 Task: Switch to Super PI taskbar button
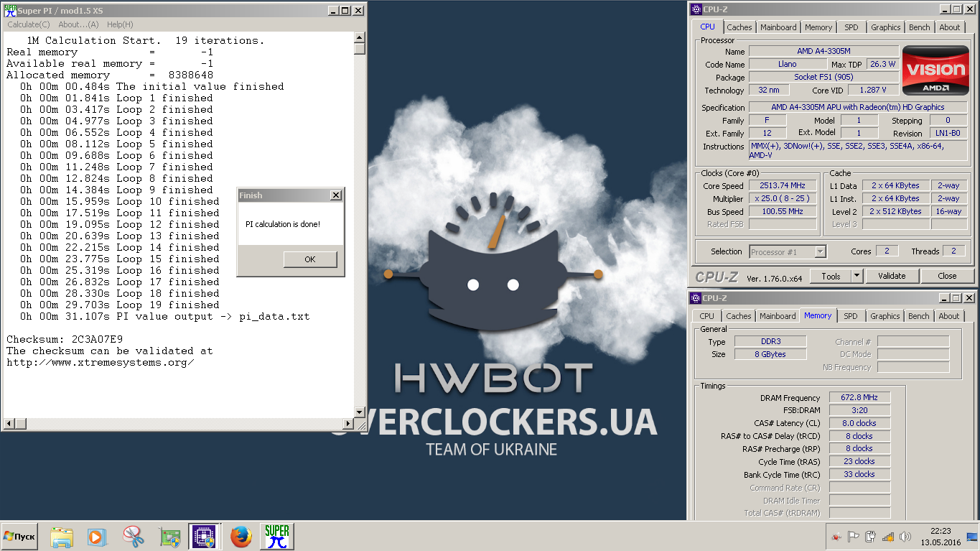point(276,536)
